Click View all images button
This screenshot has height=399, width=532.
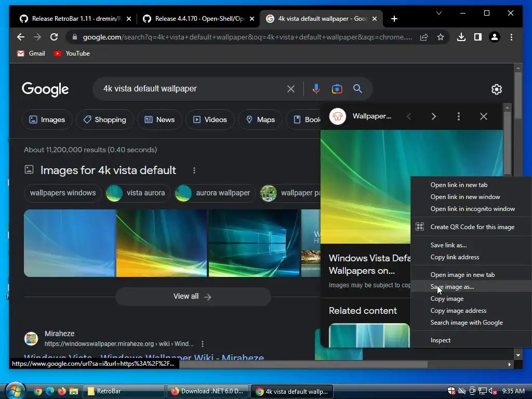click(193, 296)
